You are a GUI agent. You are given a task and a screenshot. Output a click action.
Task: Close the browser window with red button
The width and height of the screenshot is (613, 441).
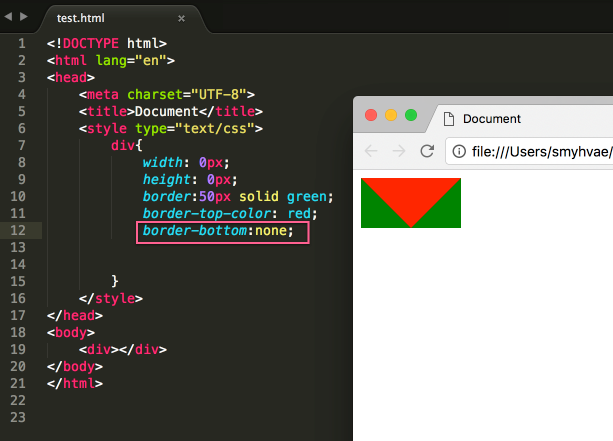371,115
